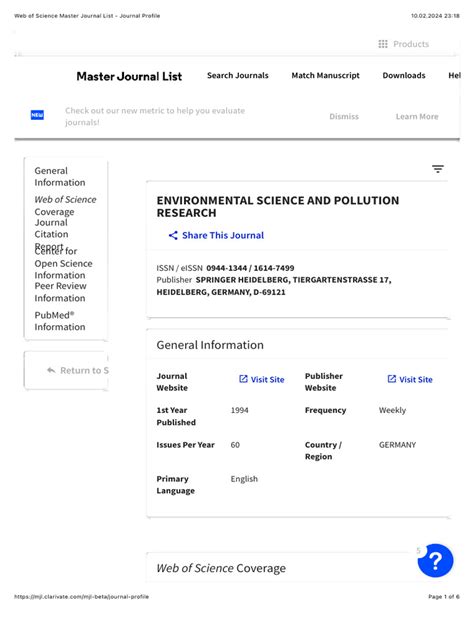Jump to PubMed Information in sidebar
The height and width of the screenshot is (632, 474).
(x=60, y=321)
